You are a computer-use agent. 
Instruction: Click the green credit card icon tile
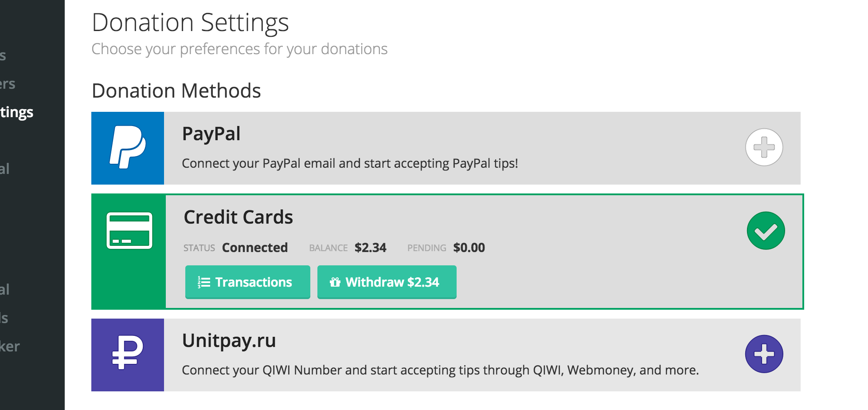tap(129, 252)
